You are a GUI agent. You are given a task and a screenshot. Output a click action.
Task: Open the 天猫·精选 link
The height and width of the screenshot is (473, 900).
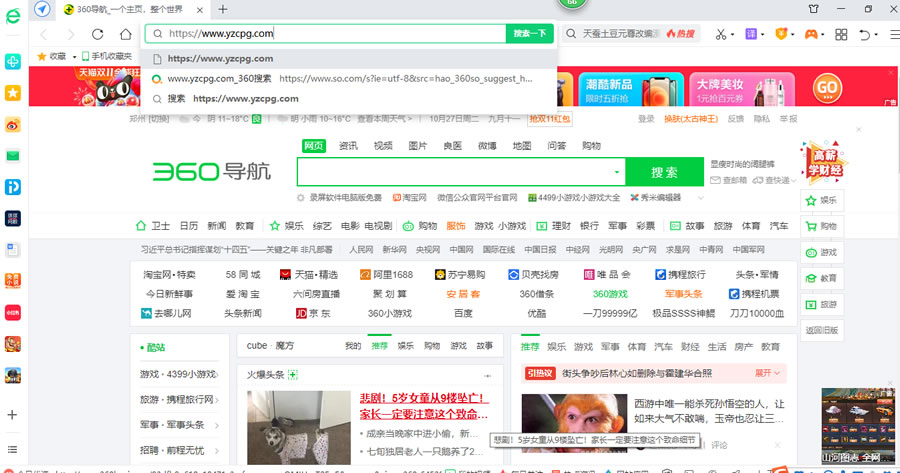click(309, 275)
